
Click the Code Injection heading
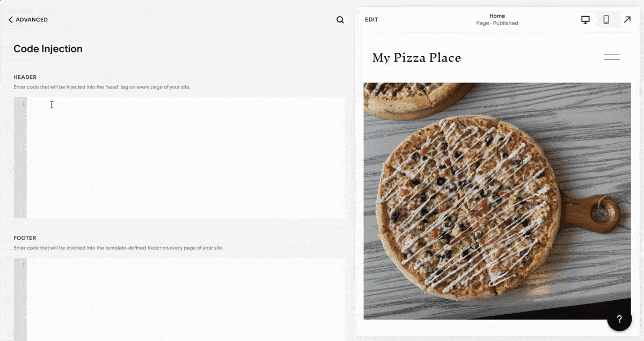click(x=48, y=49)
